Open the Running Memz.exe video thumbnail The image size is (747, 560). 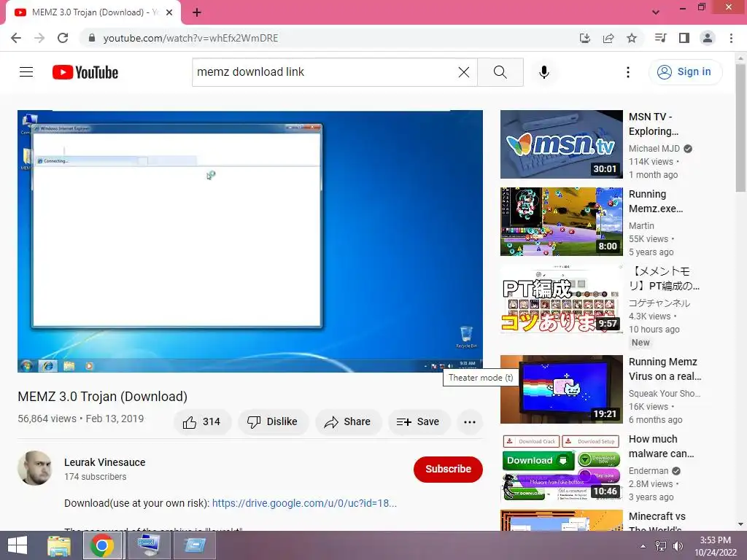(x=561, y=222)
